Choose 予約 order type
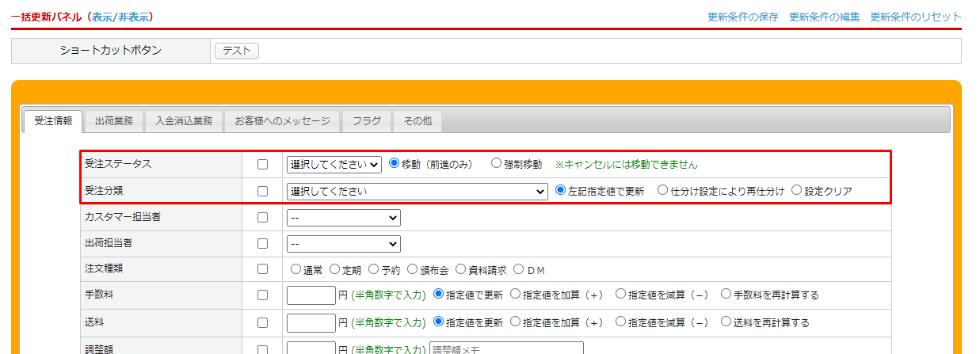980x354 pixels. (373, 269)
